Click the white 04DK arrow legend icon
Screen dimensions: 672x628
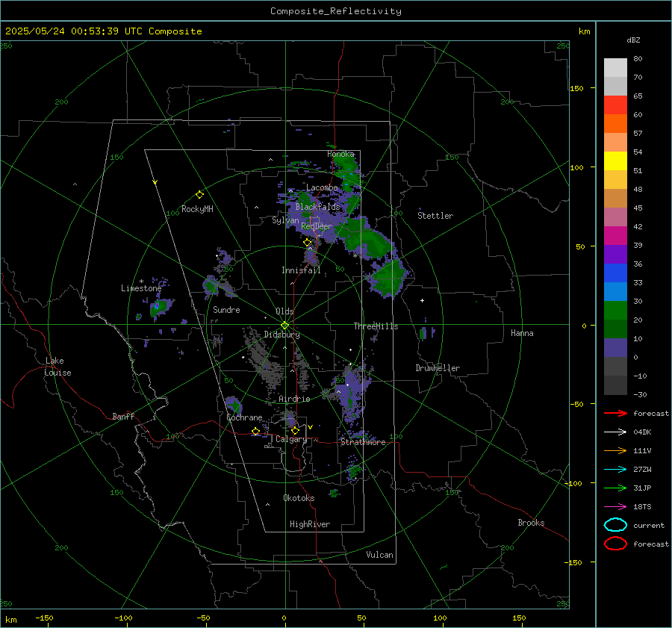[615, 432]
